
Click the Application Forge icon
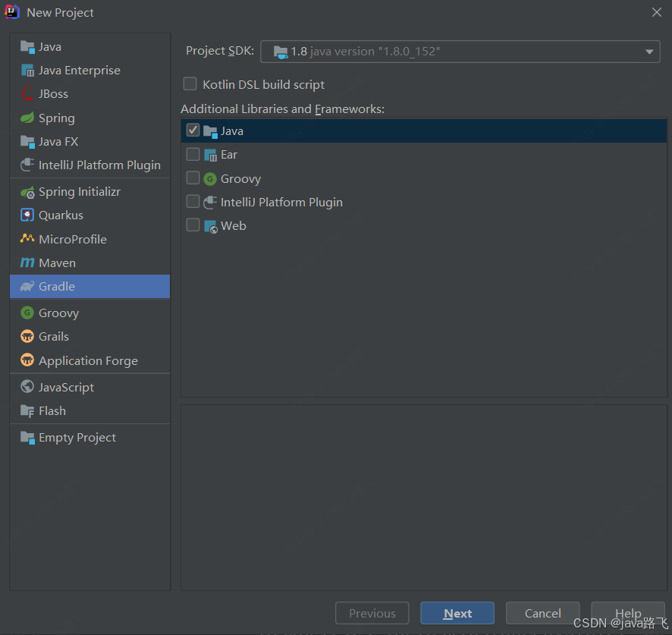coord(27,360)
